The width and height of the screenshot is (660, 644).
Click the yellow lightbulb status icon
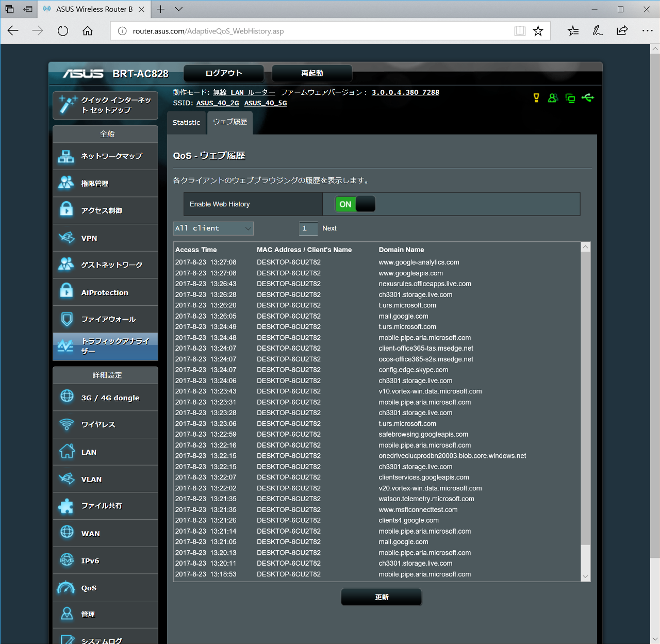[536, 98]
